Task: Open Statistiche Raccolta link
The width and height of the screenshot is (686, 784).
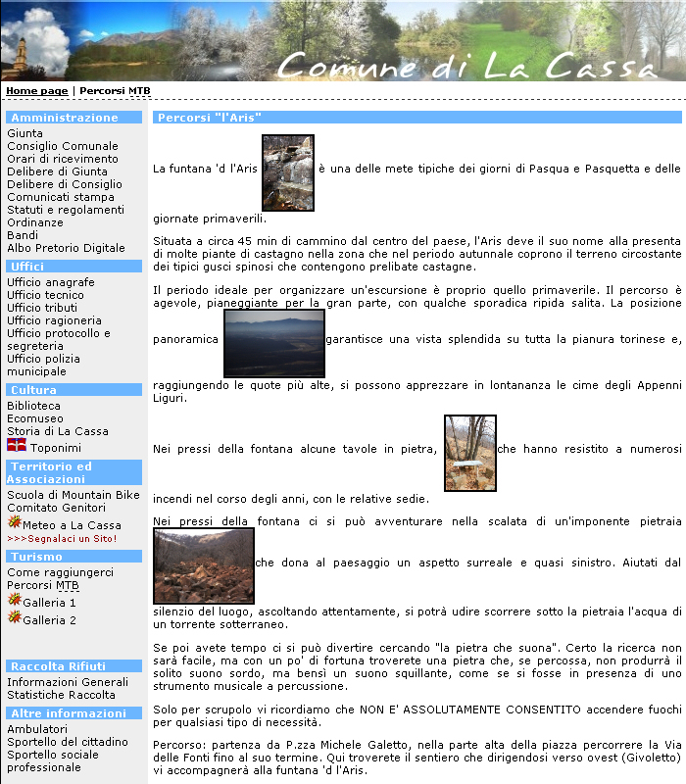Action: (x=61, y=695)
